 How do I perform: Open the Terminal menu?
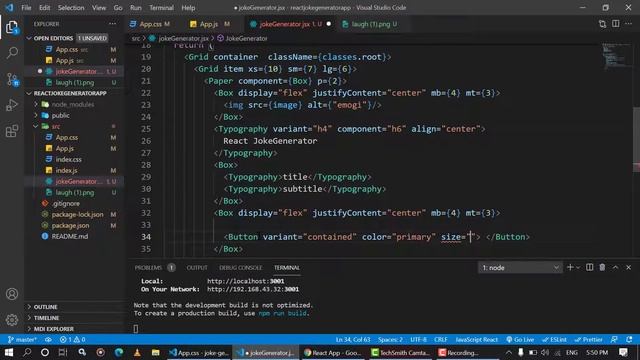(x=161, y=8)
